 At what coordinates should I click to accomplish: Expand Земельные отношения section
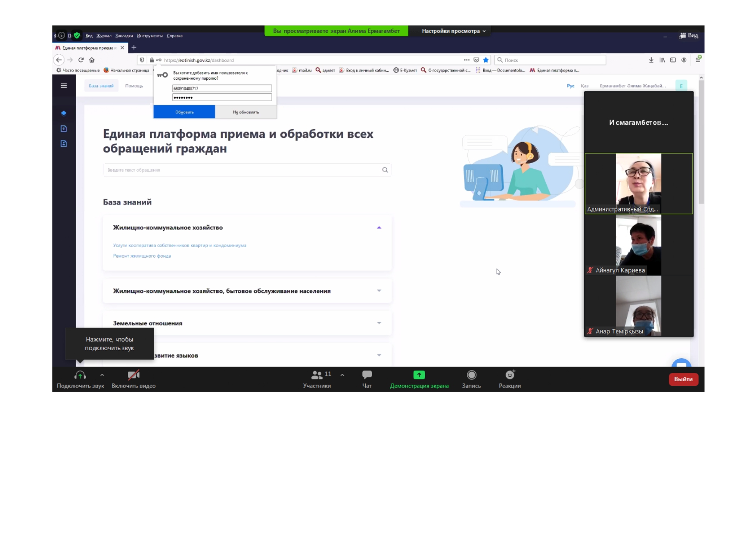379,323
